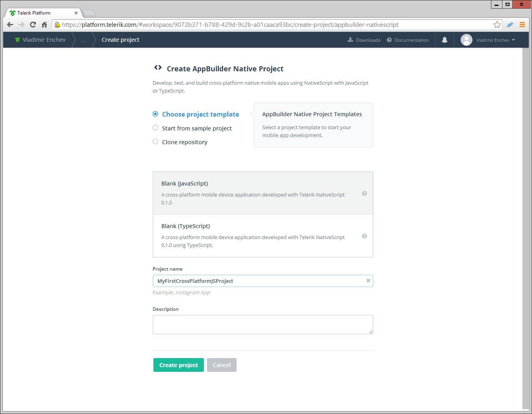The width and height of the screenshot is (532, 414).
Task: Click the AppBuilder code brackets icon
Action: pos(158,67)
